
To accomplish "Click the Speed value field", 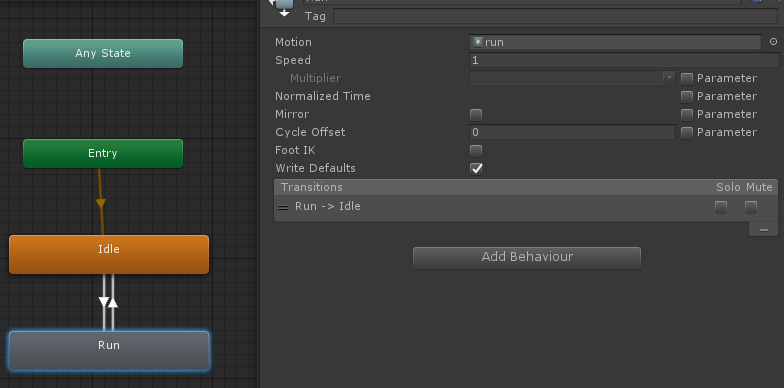I will click(624, 60).
